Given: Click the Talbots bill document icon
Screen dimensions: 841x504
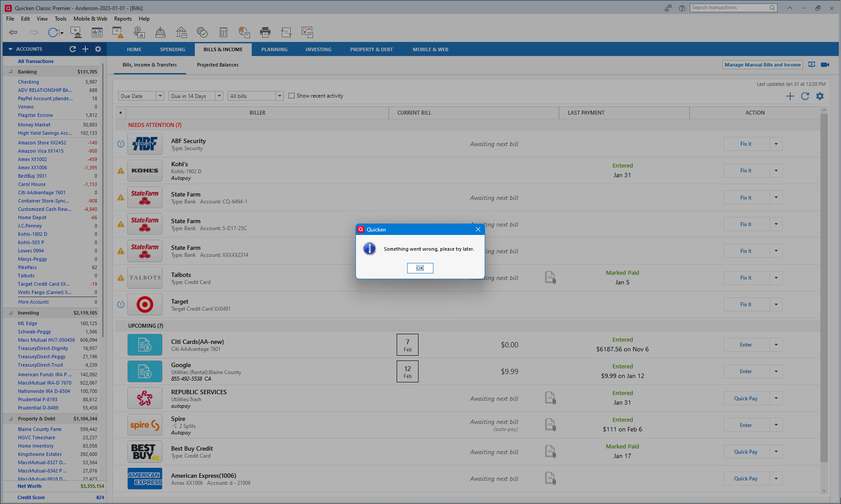Looking at the screenshot, I should [550, 277].
